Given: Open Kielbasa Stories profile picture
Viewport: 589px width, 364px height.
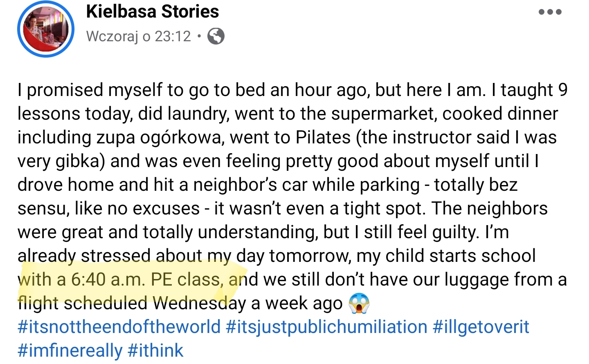Looking at the screenshot, I should click(x=46, y=29).
